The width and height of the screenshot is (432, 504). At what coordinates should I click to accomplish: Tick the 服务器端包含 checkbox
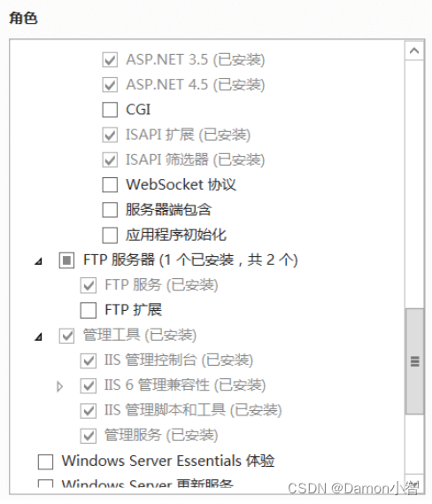tap(110, 210)
